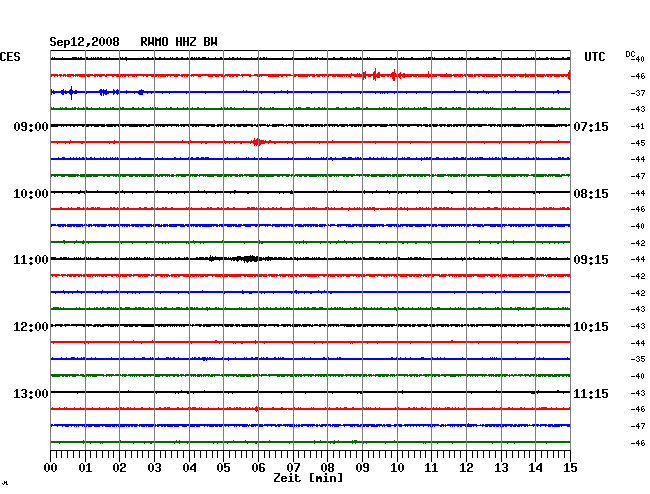The image size is (650, 494).
Task: Pick minute 10 on the time axis
Action: tap(397, 467)
